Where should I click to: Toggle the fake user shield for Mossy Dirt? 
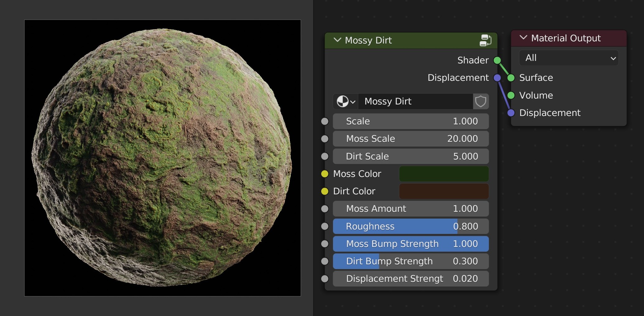[x=481, y=101]
